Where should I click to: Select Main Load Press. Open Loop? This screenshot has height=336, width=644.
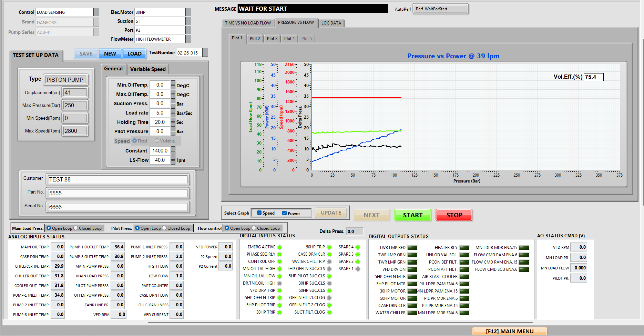point(49,228)
